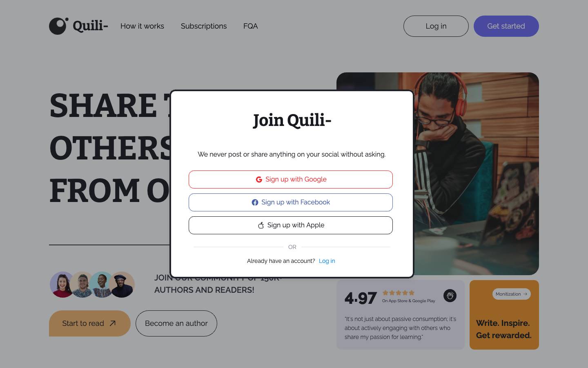This screenshot has width=588, height=368.
Task: Select the first community member avatar
Action: [x=62, y=285]
